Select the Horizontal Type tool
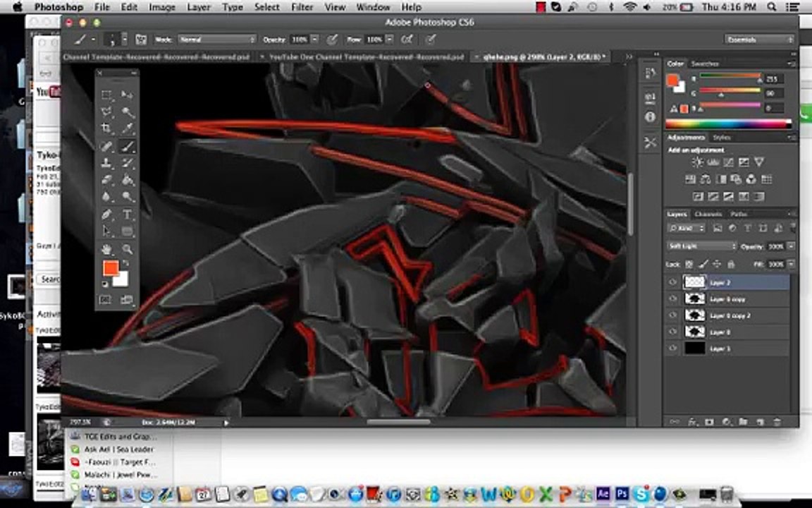The height and width of the screenshot is (508, 812). 127,214
